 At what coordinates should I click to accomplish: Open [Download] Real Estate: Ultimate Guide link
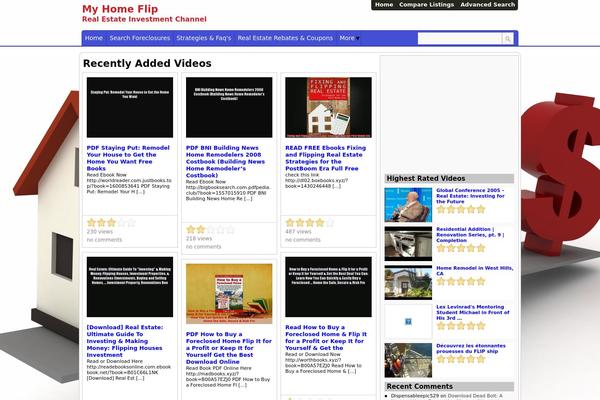(x=125, y=341)
